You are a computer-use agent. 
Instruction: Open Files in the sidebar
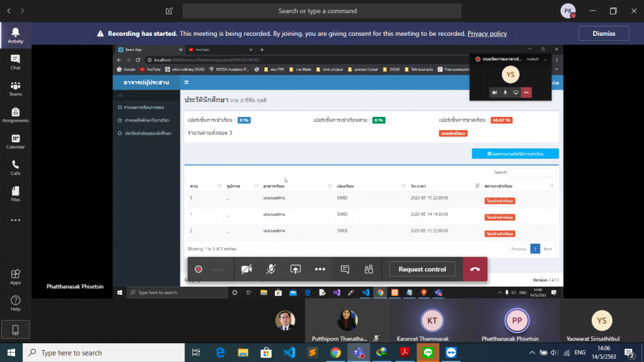(15, 194)
